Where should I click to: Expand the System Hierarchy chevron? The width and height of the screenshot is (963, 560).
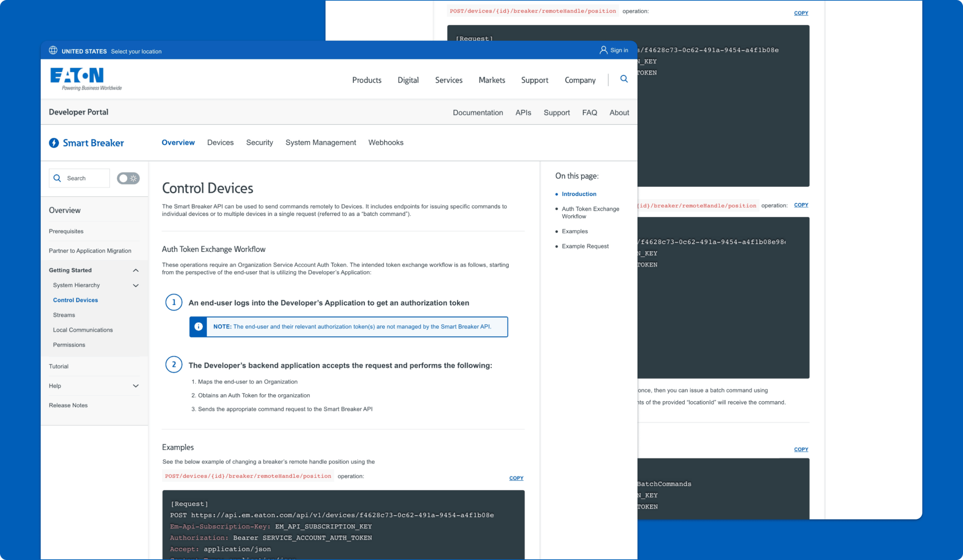pos(136,285)
